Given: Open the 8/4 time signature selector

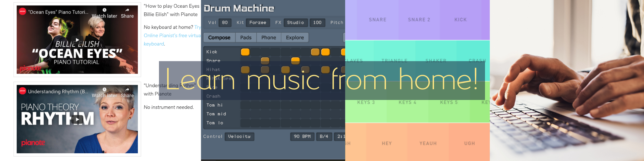Looking at the screenshot, I should [x=324, y=137].
